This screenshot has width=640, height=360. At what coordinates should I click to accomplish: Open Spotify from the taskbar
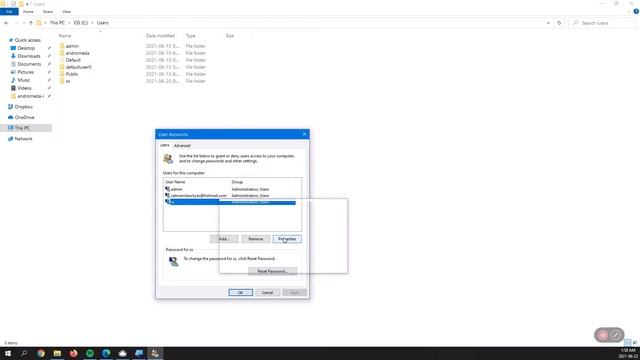90,353
